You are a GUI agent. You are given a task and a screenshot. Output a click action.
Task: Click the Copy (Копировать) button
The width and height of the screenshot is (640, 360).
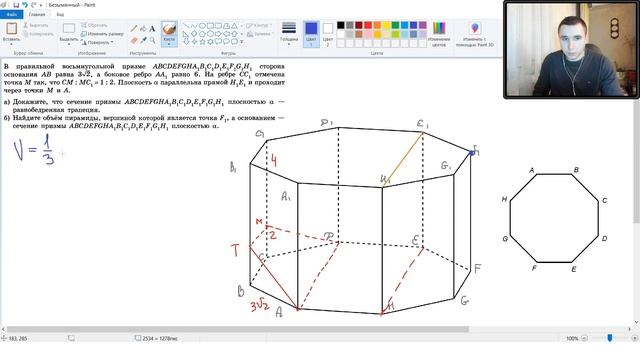[38, 34]
